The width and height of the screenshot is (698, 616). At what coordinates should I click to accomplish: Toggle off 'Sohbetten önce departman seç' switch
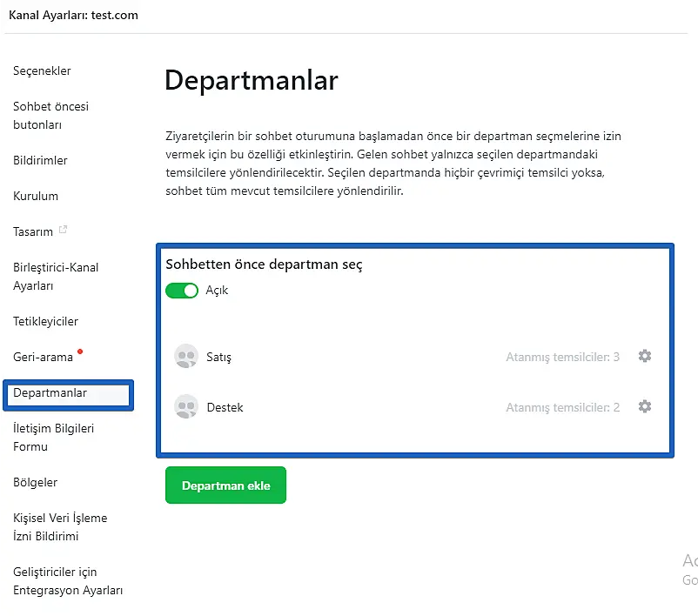[182, 291]
